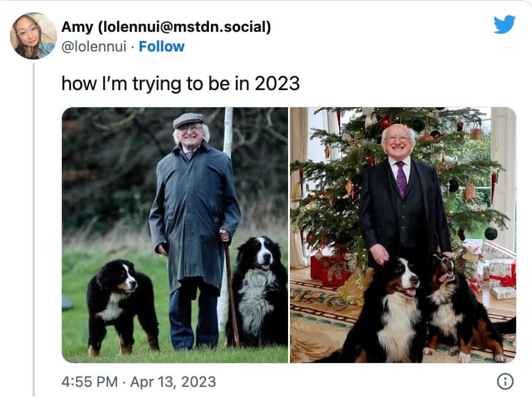Open the left outdoor photo with dogs
The height and width of the screenshot is (401, 532).
123,184
